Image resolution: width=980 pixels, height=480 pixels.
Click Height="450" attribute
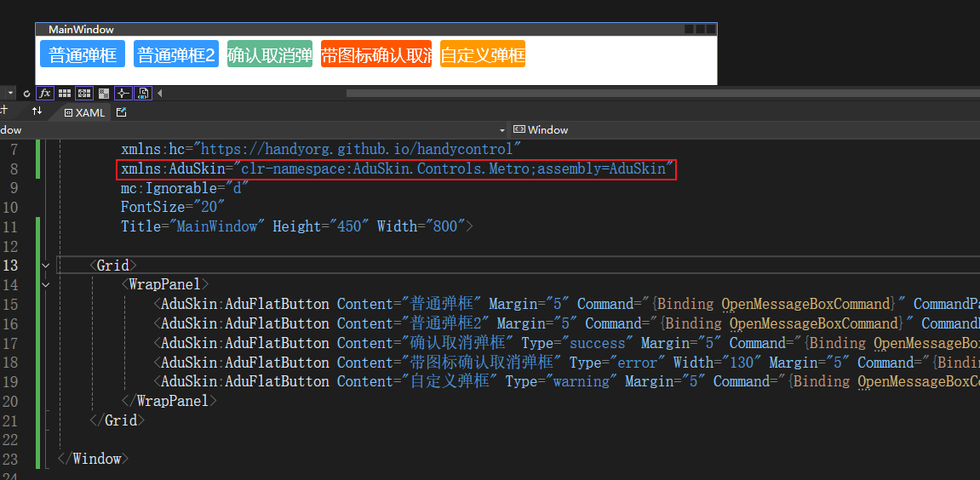pyautogui.click(x=321, y=226)
